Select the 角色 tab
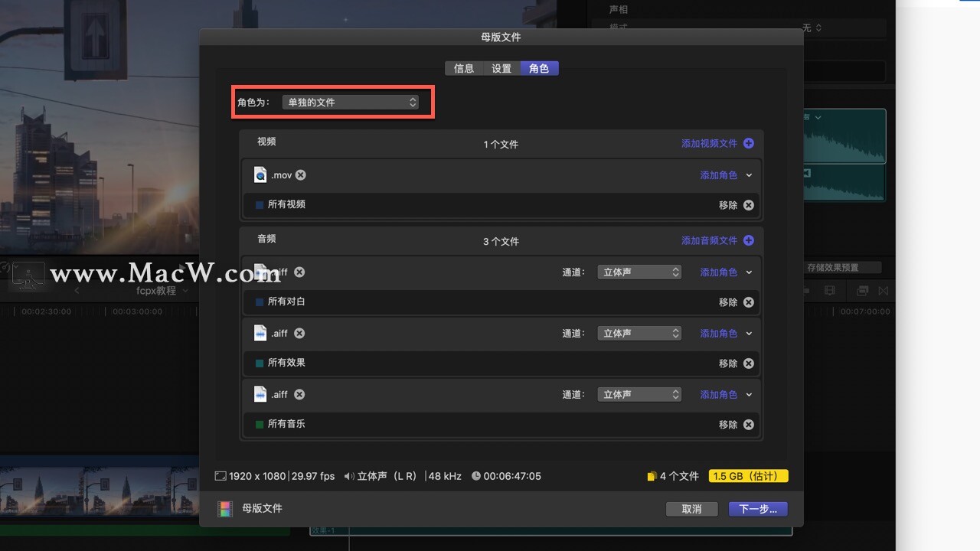The height and width of the screenshot is (551, 980). coord(539,68)
